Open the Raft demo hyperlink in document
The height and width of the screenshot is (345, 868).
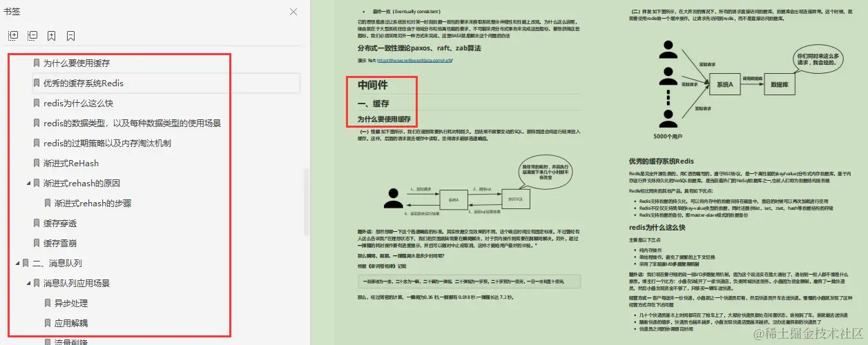click(414, 61)
